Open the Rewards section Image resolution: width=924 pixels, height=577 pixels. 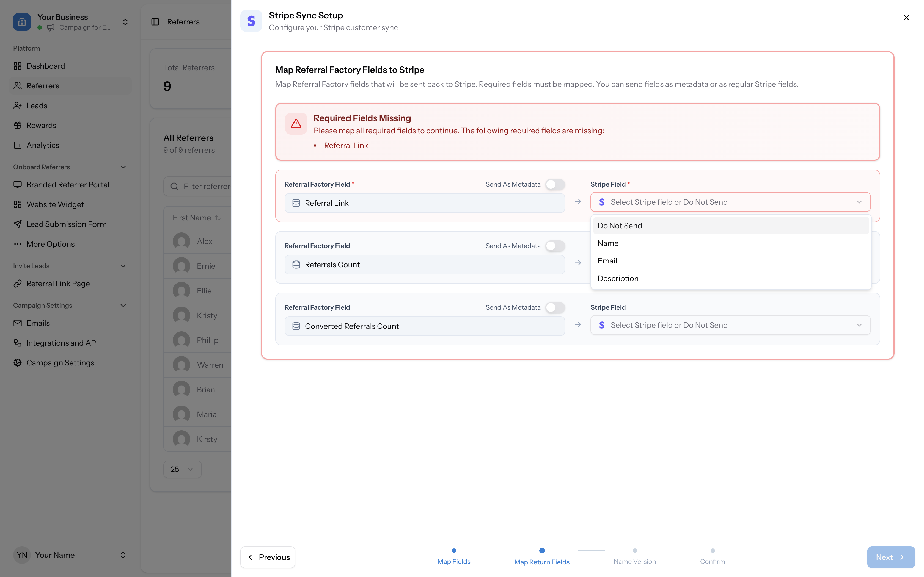click(42, 125)
